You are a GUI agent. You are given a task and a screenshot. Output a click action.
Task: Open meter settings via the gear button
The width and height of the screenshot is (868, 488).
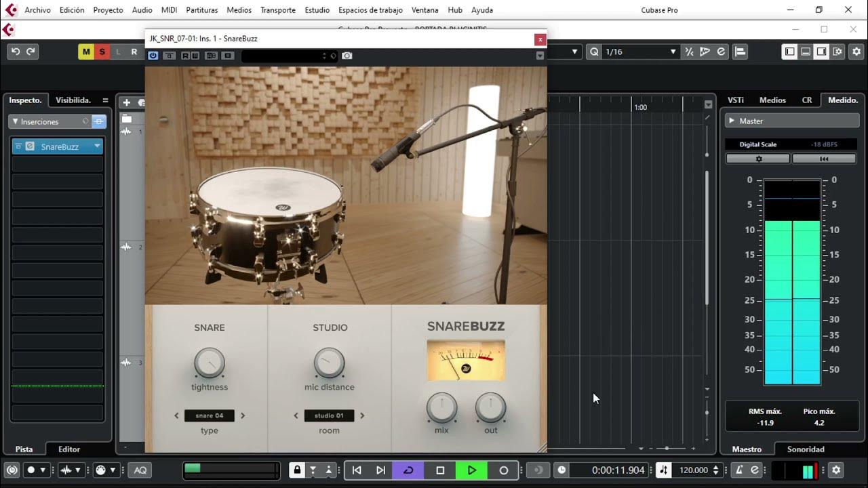point(758,159)
